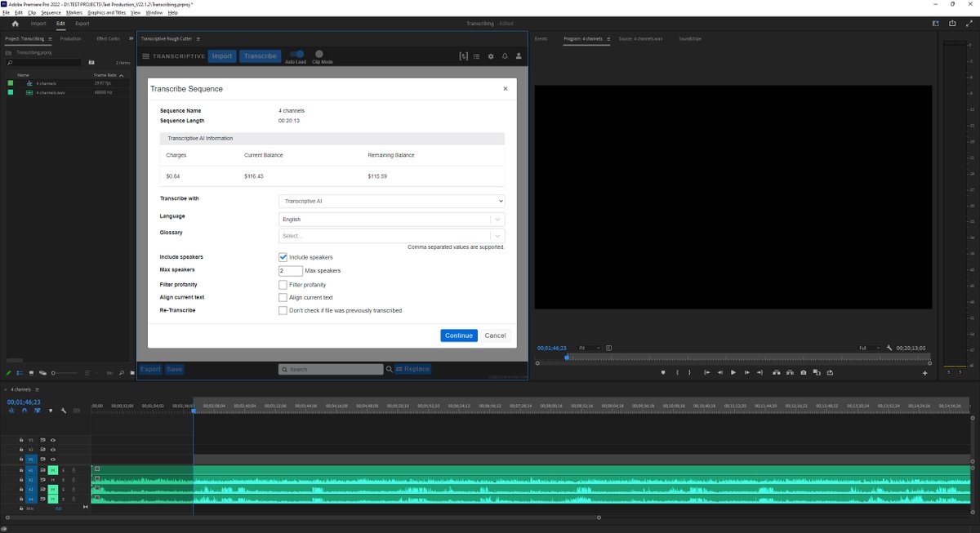Image resolution: width=980 pixels, height=533 pixels.
Task: Add marker in the Program monitor
Action: [663, 373]
